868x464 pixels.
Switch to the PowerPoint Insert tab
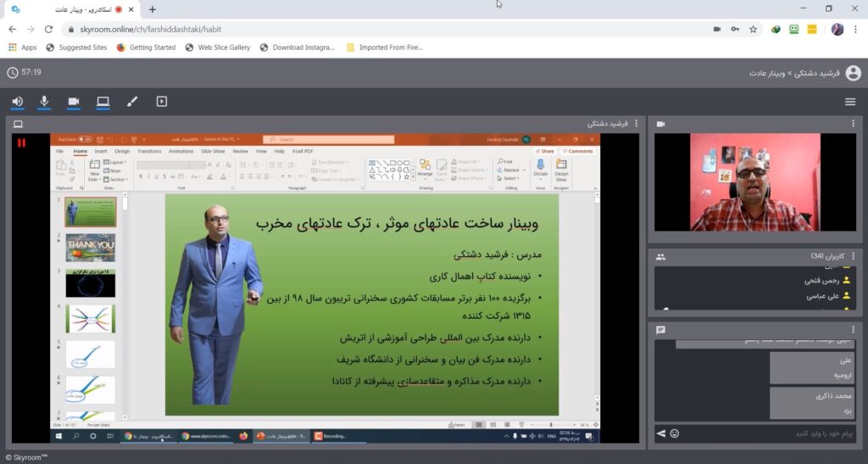point(101,151)
